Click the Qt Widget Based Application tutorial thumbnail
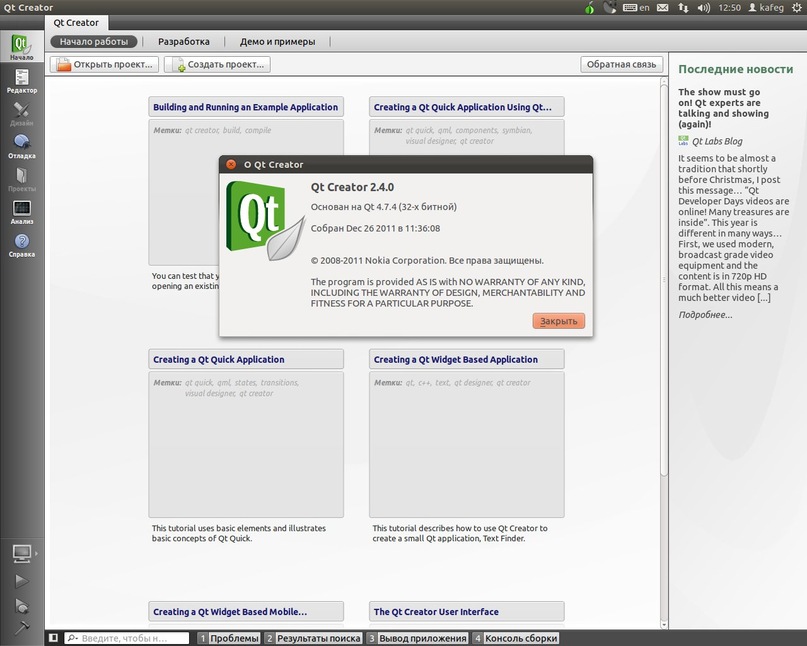This screenshot has height=646, width=807. pos(467,445)
